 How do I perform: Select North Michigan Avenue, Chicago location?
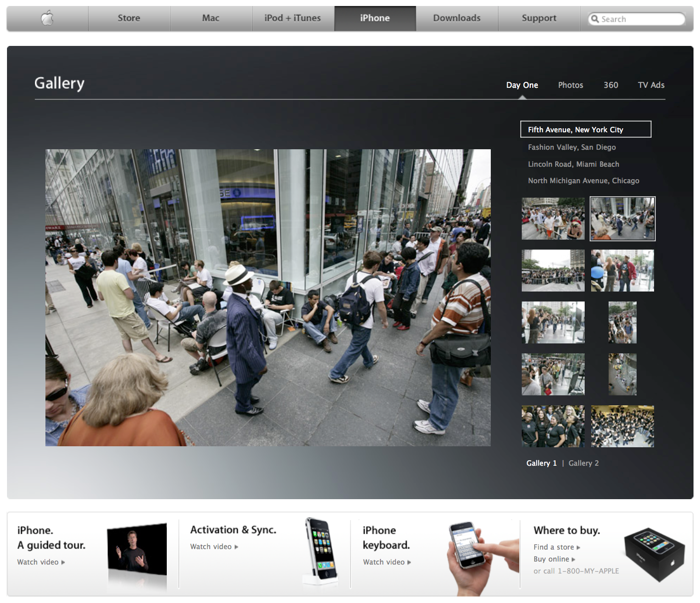[x=583, y=181]
